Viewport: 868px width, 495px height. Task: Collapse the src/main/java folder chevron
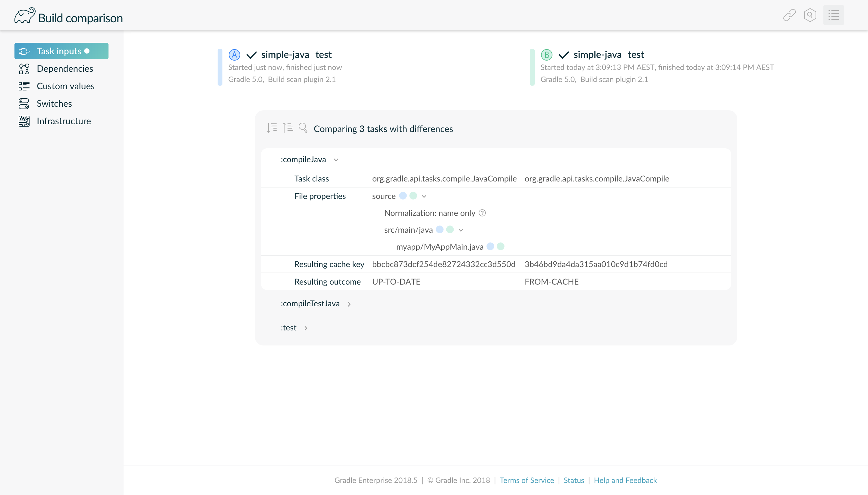(461, 231)
